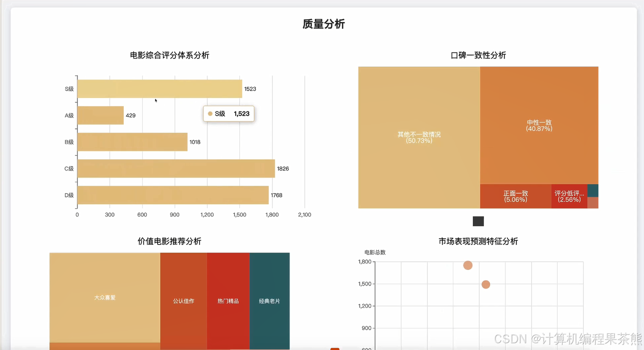Click the S级 1,523 tooltip
The height and width of the screenshot is (350, 644).
pyautogui.click(x=229, y=114)
